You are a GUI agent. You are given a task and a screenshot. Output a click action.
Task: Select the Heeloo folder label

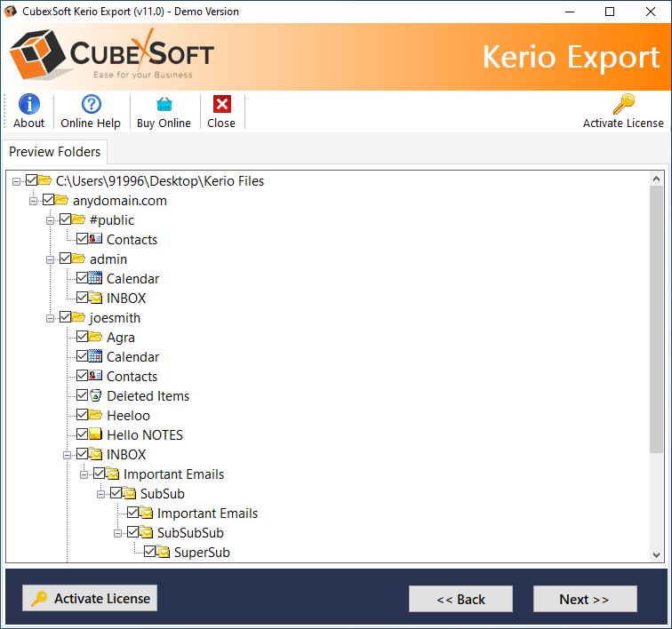coord(128,416)
